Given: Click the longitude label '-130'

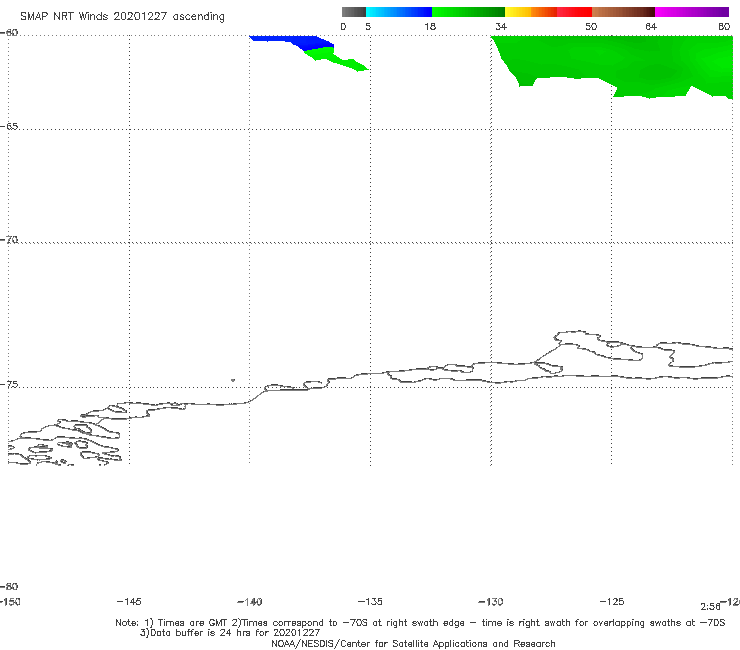Looking at the screenshot, I should click(491, 602).
